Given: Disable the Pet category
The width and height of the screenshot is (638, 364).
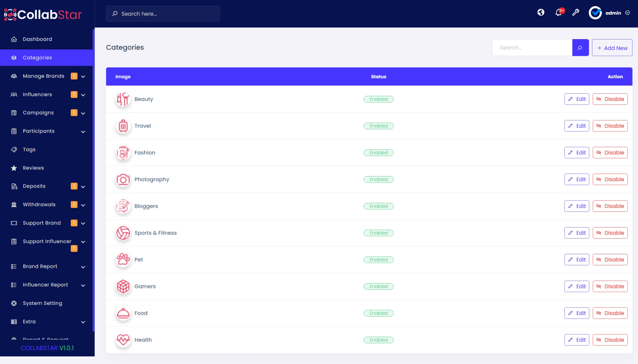Looking at the screenshot, I should point(610,260).
